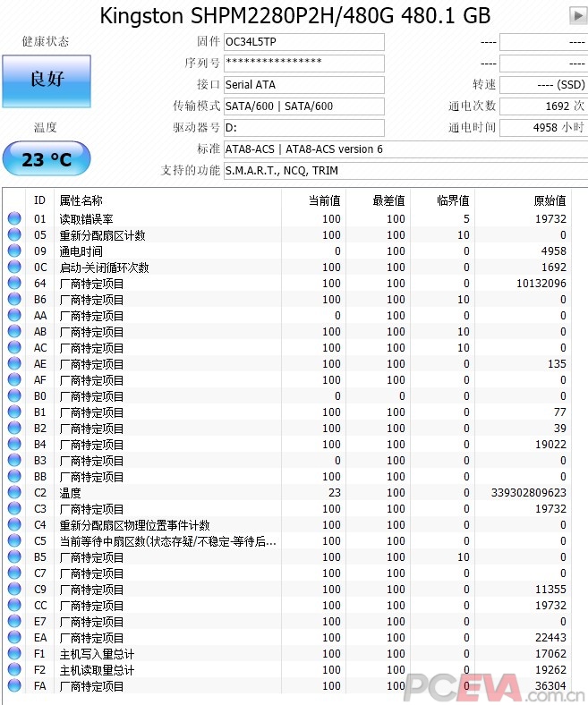Click the SATA/600 transfer mode field

coord(304,106)
